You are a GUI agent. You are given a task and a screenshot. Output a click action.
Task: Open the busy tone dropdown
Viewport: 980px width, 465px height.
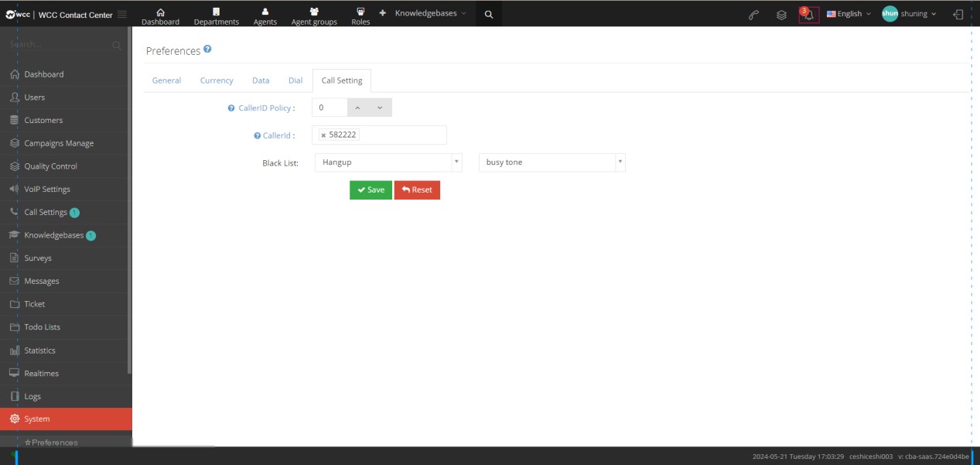552,162
